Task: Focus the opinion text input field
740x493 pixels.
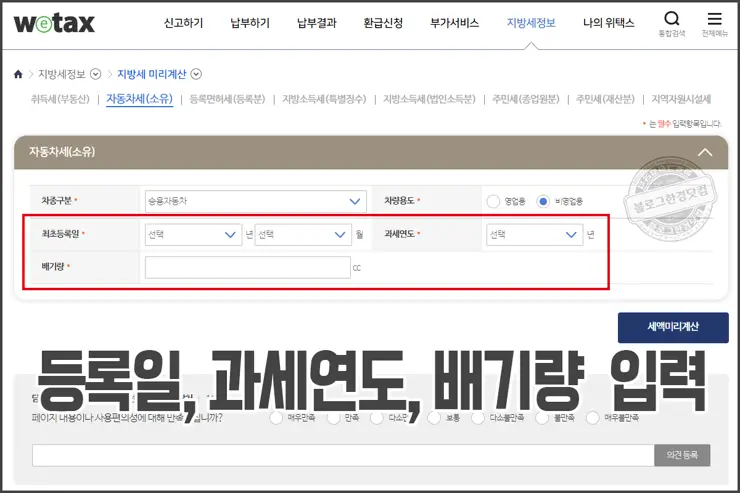Action: point(343,455)
